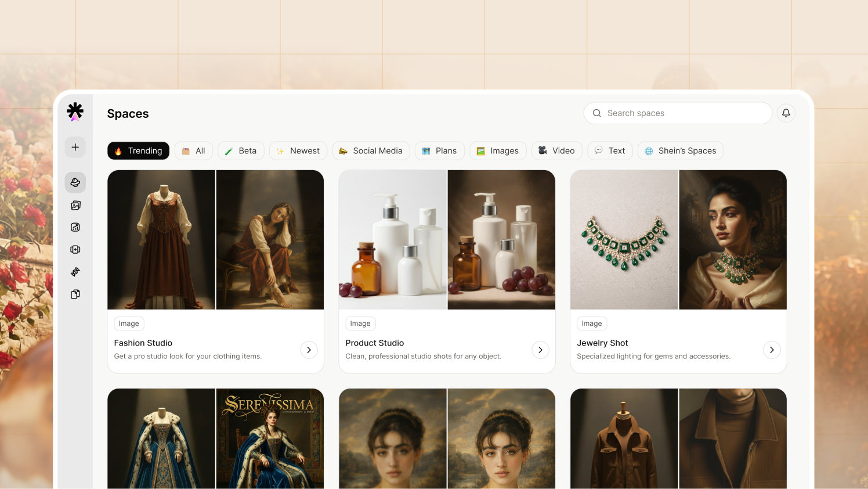Click the Image tag on Product Studio card
Image resolution: width=868 pixels, height=489 pixels.
coord(360,323)
